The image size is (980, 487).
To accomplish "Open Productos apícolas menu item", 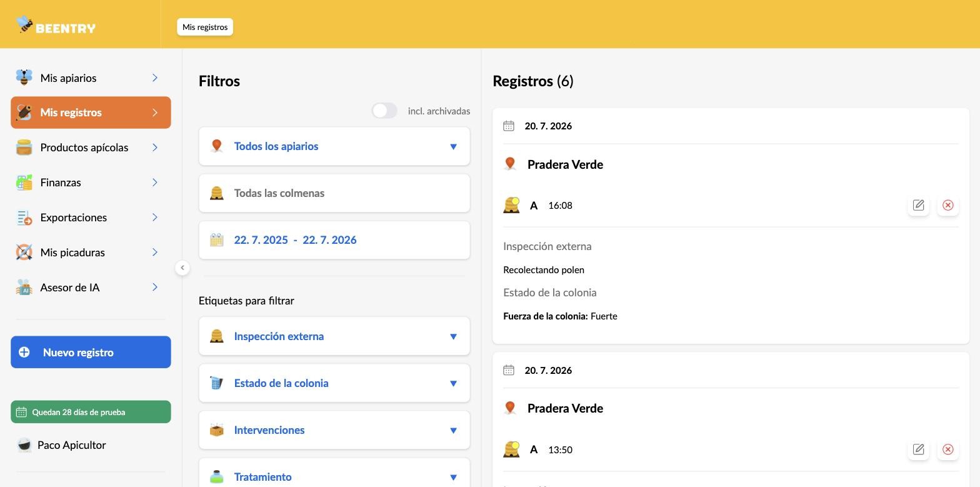I will tap(91, 148).
